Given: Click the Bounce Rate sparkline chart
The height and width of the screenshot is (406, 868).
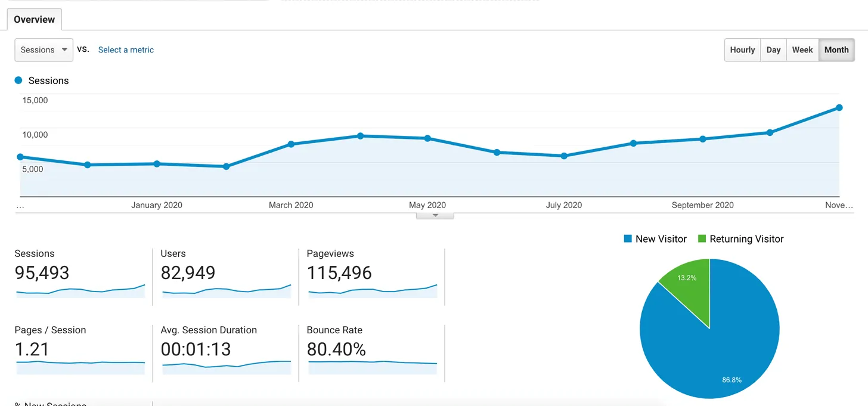Looking at the screenshot, I should pos(373,367).
